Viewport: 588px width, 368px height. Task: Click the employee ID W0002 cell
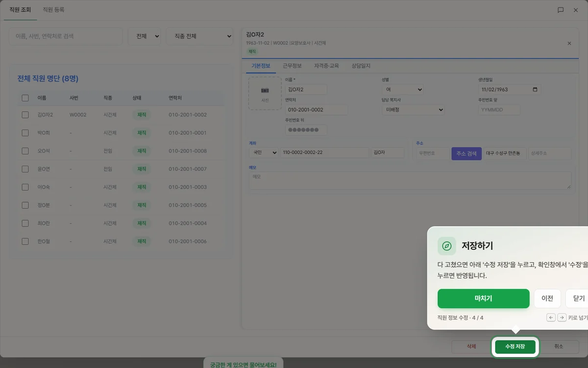78,115
